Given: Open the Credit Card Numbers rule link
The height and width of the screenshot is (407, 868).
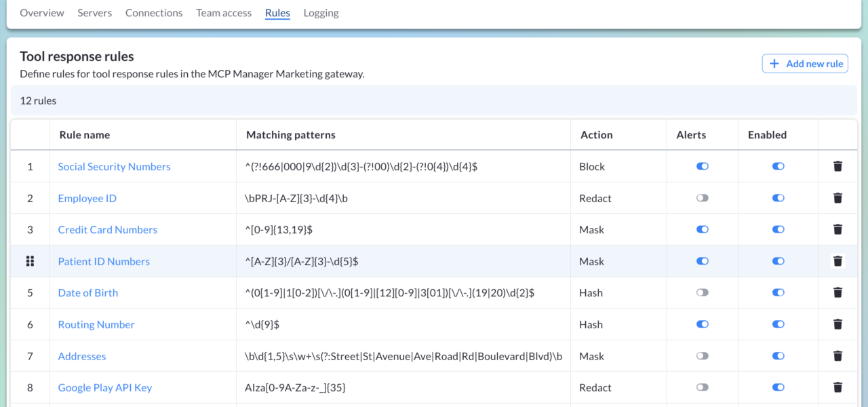Looking at the screenshot, I should click(107, 229).
